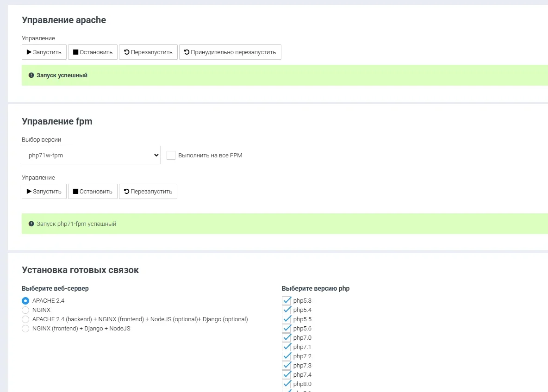Toggle the php8.0 version checkbox
This screenshot has height=392, width=548.
[286, 384]
